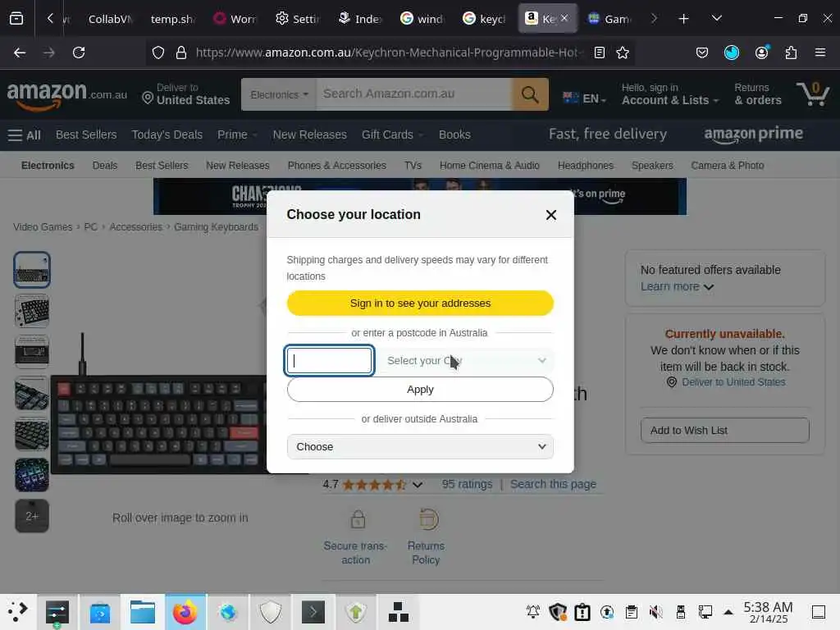The image size is (840, 630).
Task: Open the tracking protection shield icon
Action: click(x=158, y=52)
